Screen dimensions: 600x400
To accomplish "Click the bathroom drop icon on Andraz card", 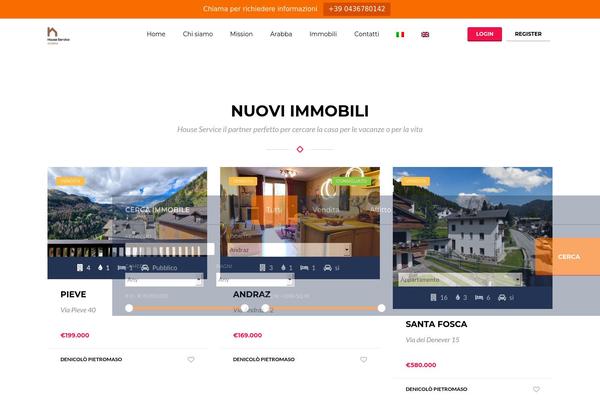I will tap(283, 268).
